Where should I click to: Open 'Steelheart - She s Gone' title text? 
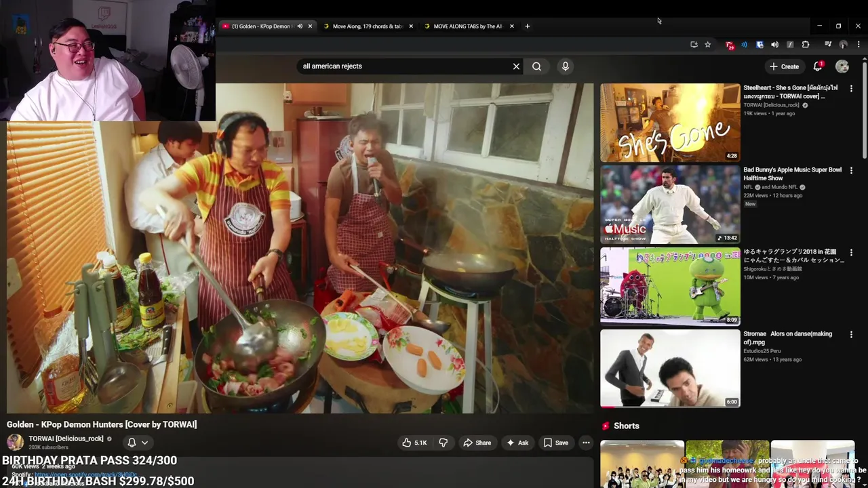[x=791, y=91]
